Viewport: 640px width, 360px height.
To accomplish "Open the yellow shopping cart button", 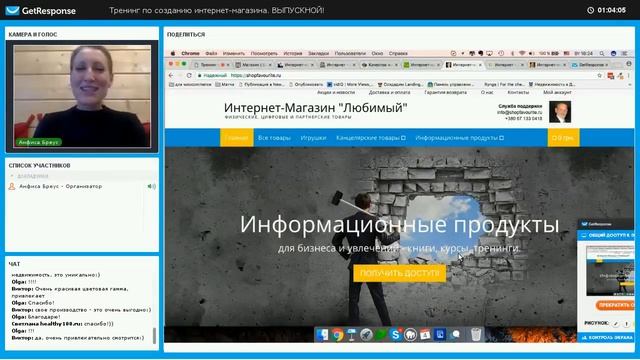I will [x=563, y=138].
